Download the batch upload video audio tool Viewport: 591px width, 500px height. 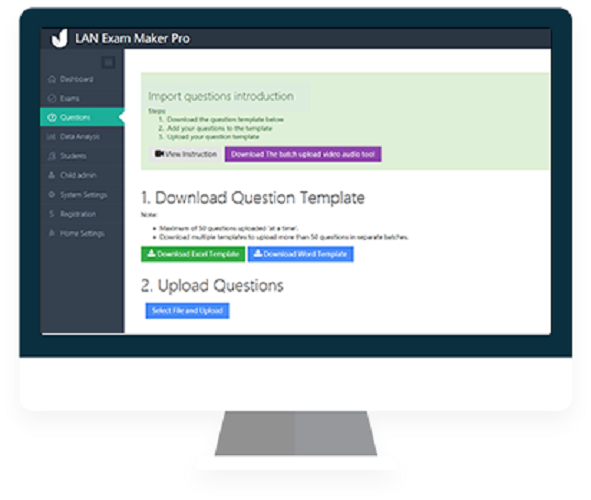click(x=303, y=154)
